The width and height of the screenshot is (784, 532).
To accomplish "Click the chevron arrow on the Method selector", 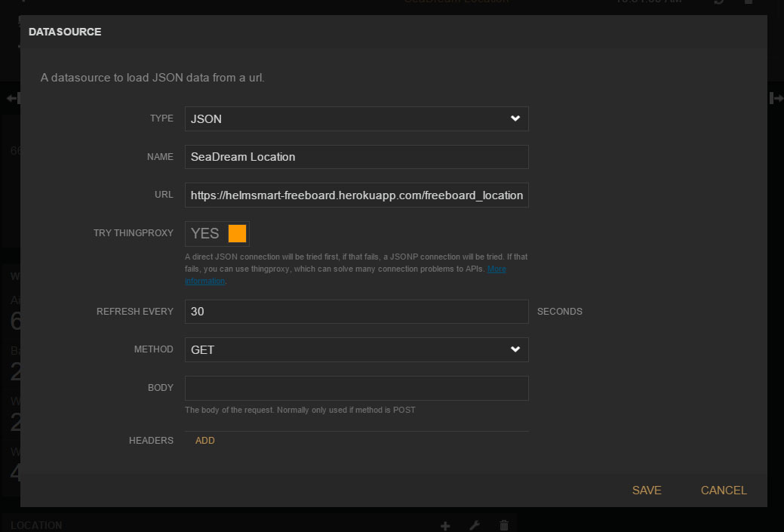I will click(515, 349).
